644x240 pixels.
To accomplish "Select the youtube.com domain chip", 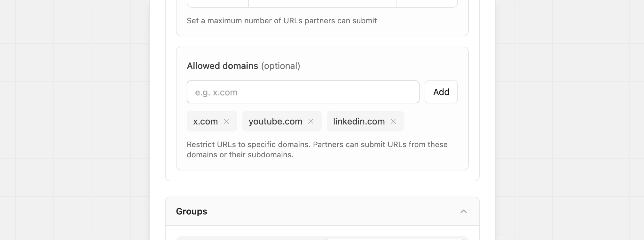I will tap(275, 121).
